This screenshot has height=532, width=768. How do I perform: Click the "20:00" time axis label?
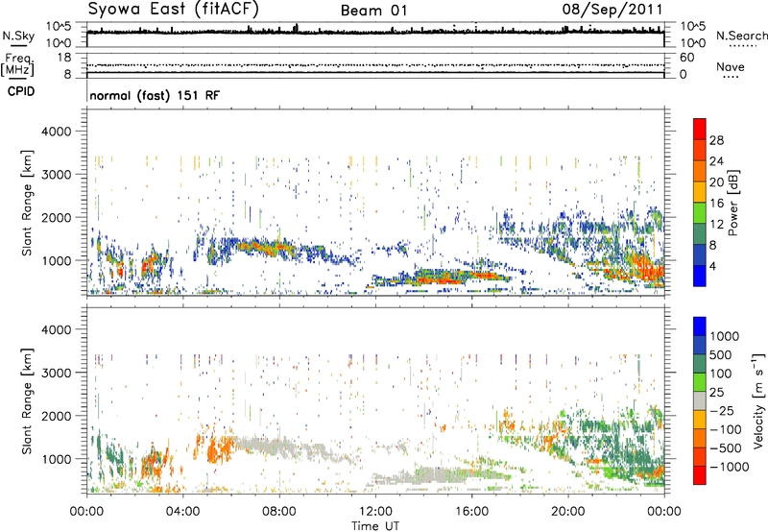(x=568, y=512)
